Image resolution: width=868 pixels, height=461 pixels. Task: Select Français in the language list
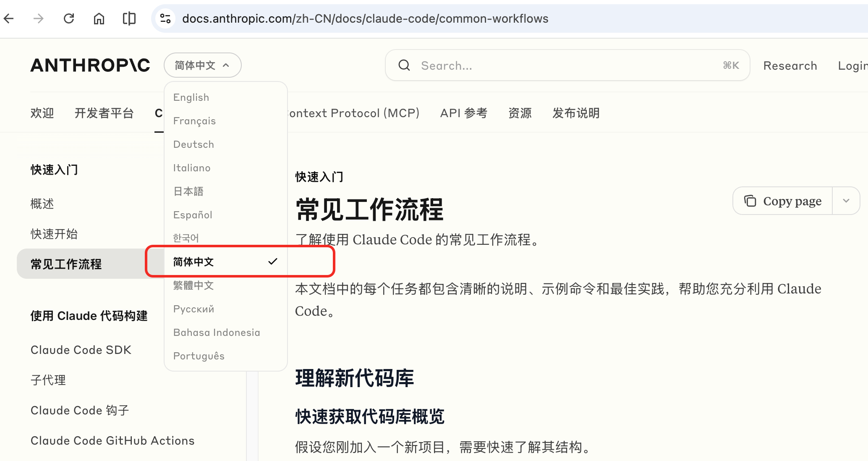coord(226,121)
